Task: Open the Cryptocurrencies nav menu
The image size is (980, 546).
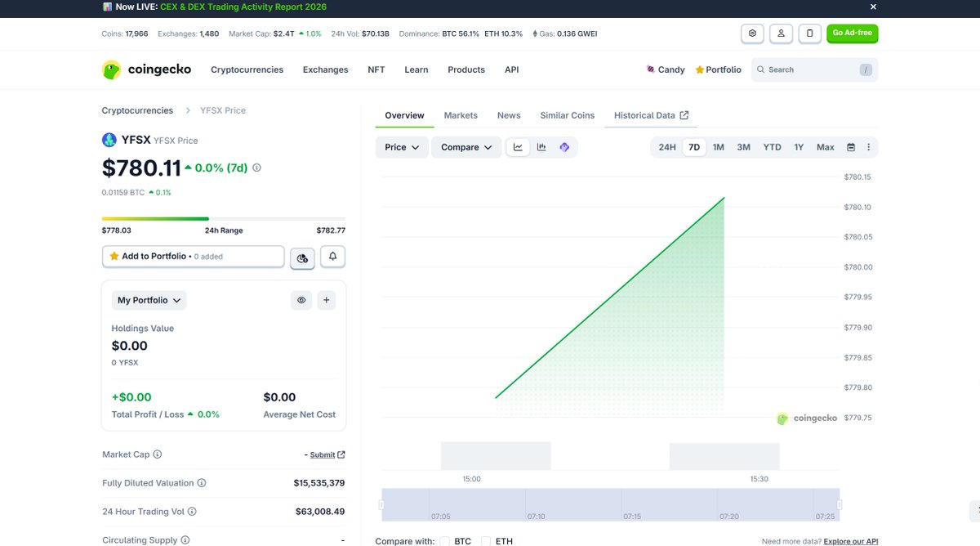Action: point(247,69)
